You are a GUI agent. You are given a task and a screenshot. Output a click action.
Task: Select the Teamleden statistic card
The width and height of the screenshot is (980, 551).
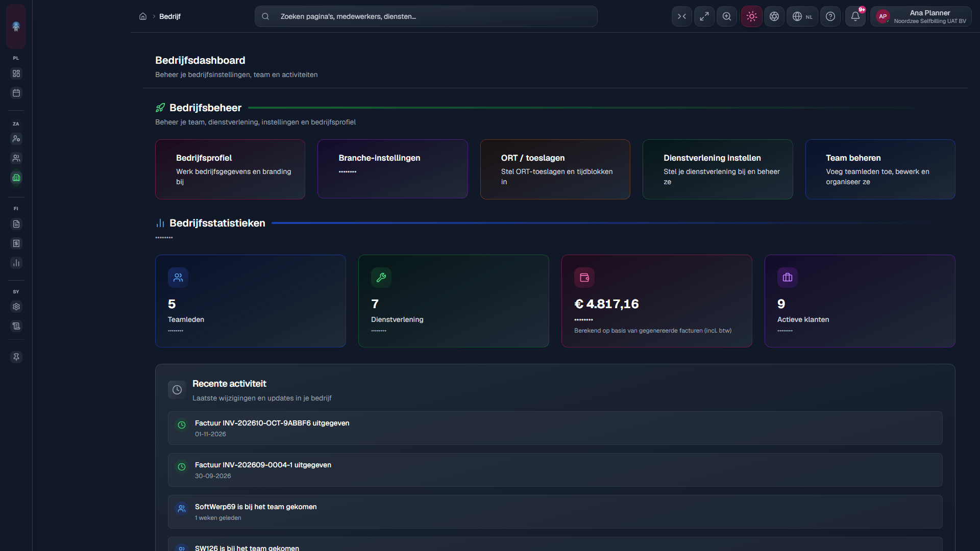(251, 301)
